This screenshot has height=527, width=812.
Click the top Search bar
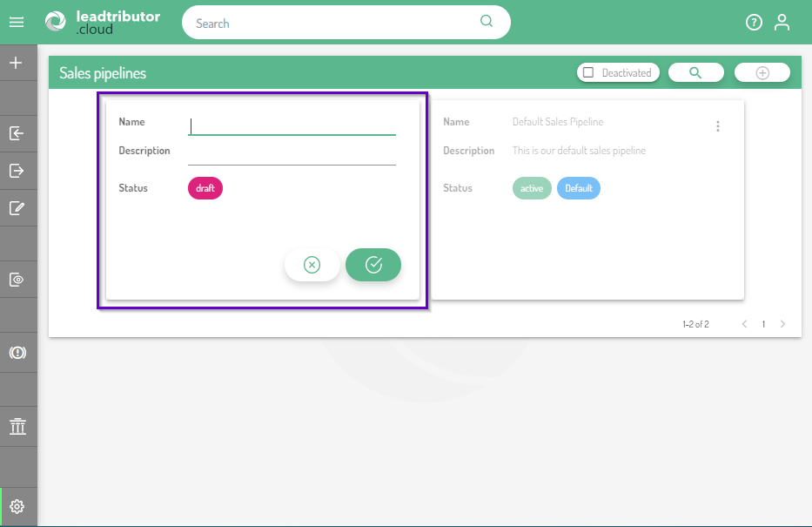click(x=335, y=24)
